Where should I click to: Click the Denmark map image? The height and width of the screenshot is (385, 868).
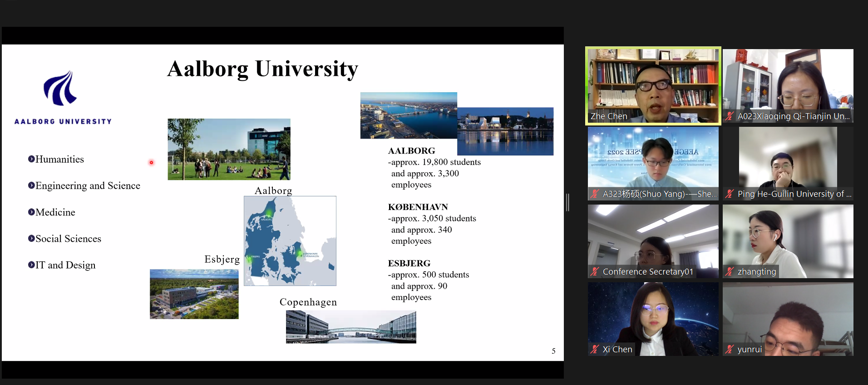click(x=290, y=241)
